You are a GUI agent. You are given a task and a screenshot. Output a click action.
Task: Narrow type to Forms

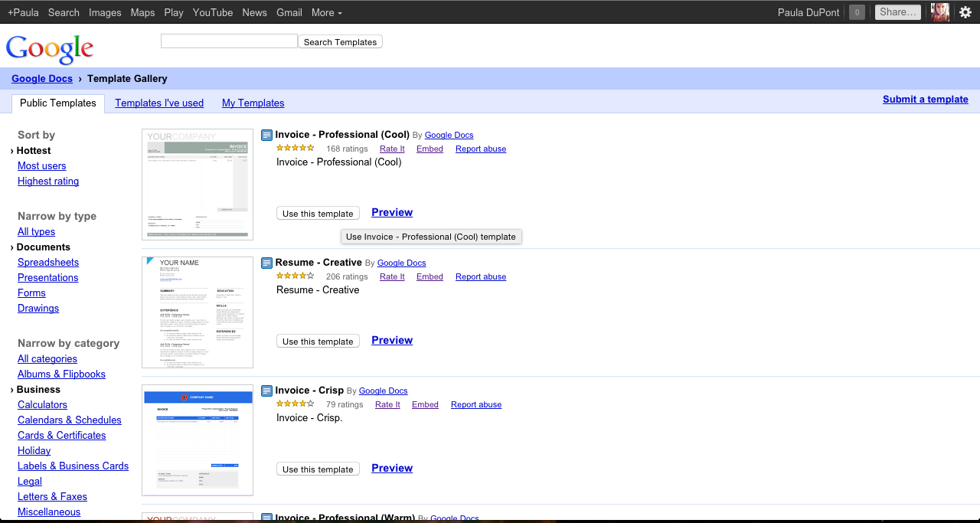tap(31, 293)
